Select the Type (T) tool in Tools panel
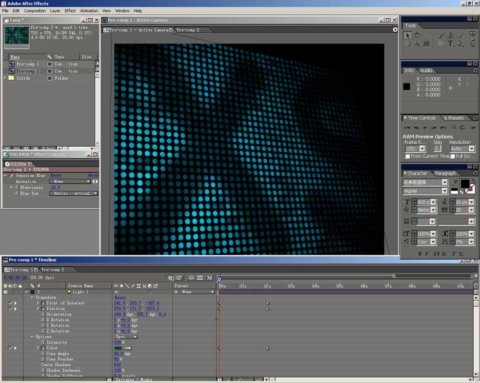The height and width of the screenshot is (383, 480). [x=450, y=43]
